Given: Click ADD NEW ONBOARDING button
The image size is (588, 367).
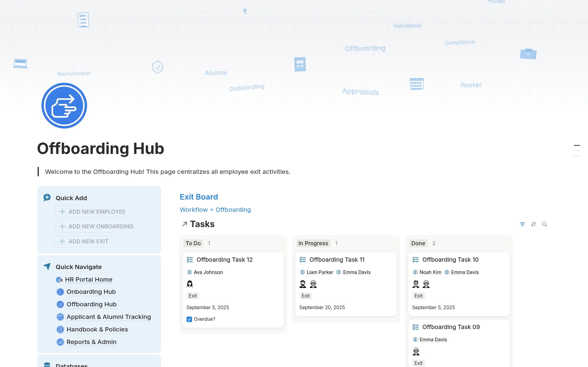Looking at the screenshot, I should (97, 227).
